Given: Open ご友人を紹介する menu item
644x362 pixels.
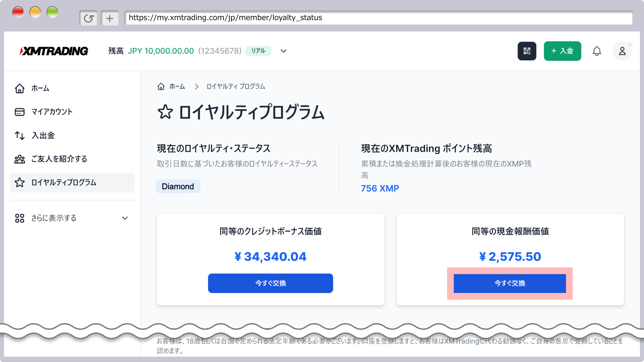Looking at the screenshot, I should pyautogui.click(x=72, y=159).
